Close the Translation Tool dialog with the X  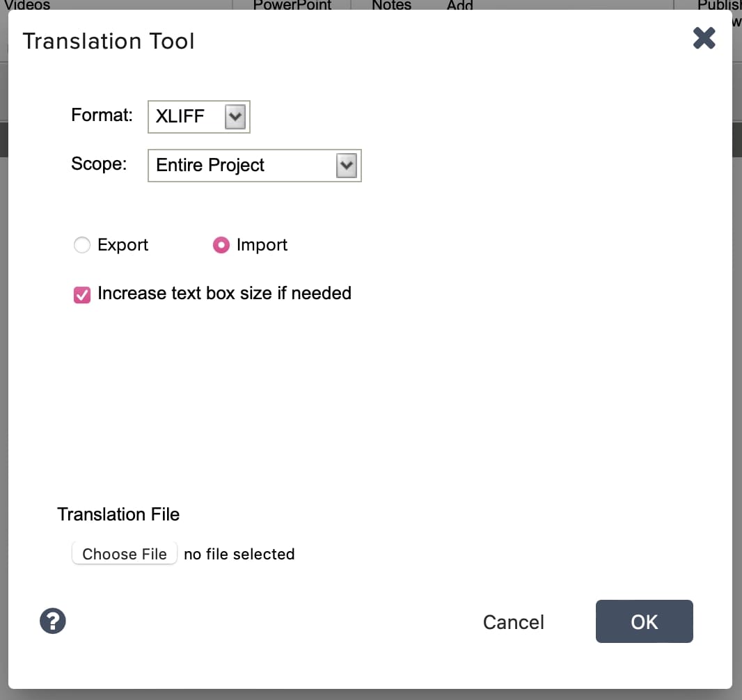coord(704,39)
